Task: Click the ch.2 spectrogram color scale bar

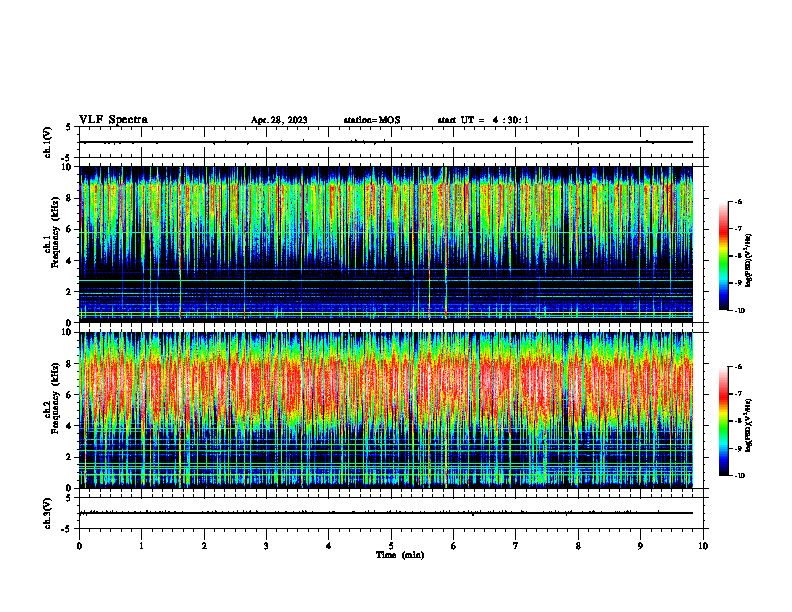Action: 724,421
